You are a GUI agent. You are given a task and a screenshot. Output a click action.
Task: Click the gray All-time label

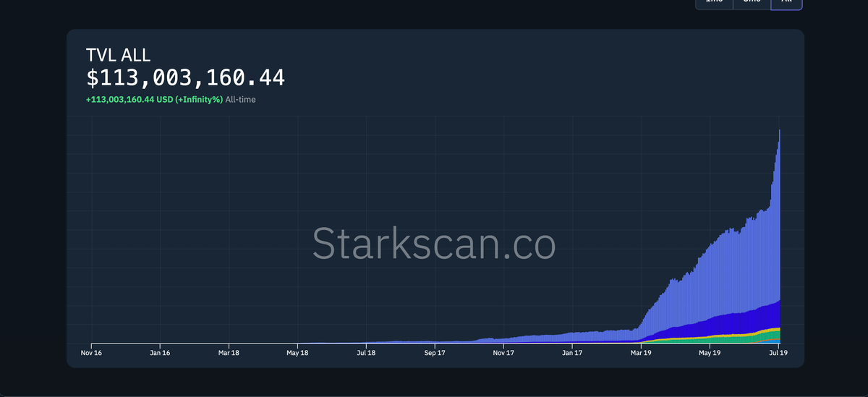pyautogui.click(x=240, y=99)
